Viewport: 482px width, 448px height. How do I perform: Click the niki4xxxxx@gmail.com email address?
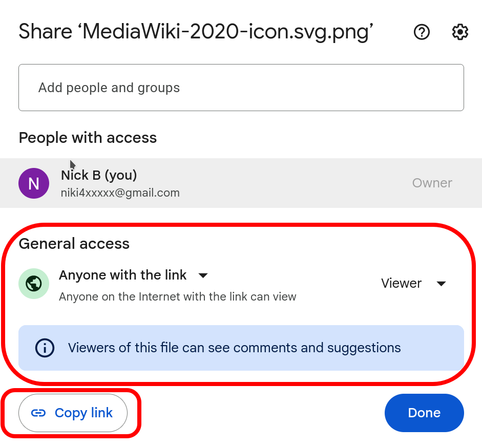click(x=120, y=193)
